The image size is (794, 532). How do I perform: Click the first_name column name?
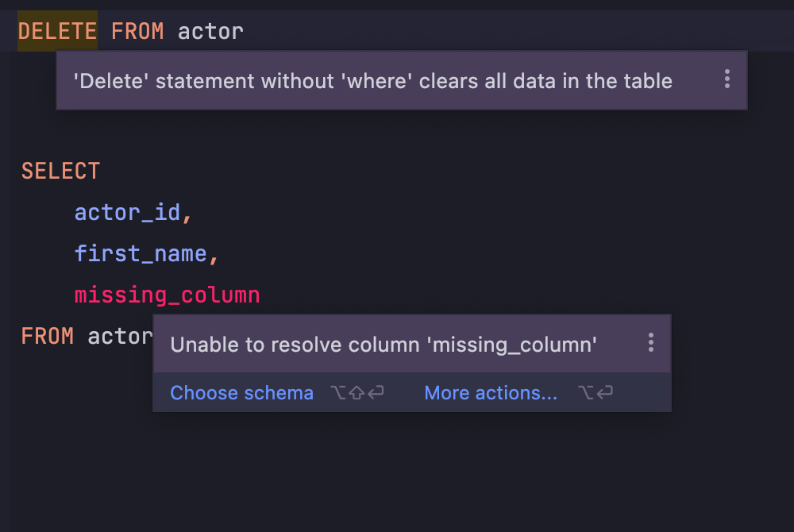[x=141, y=254]
